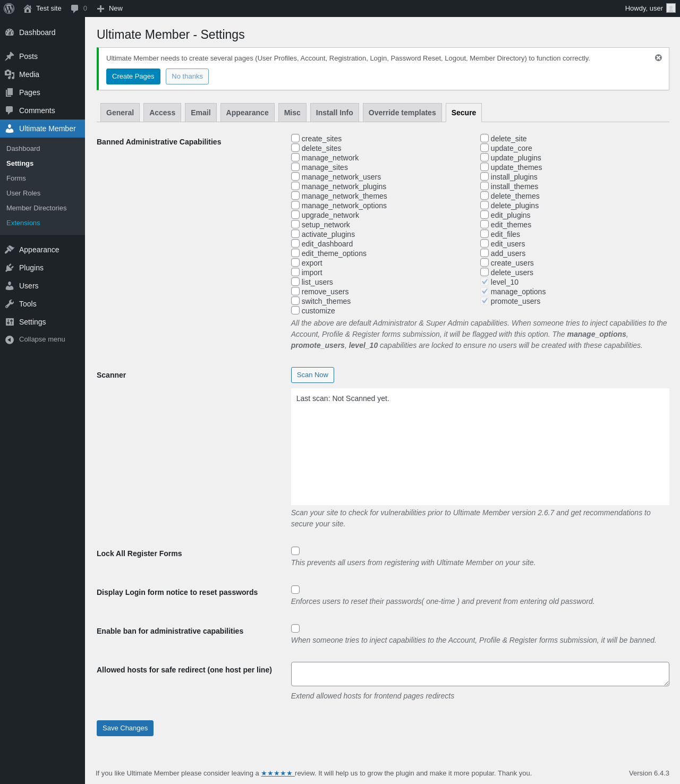Click the Users icon in sidebar

click(10, 286)
